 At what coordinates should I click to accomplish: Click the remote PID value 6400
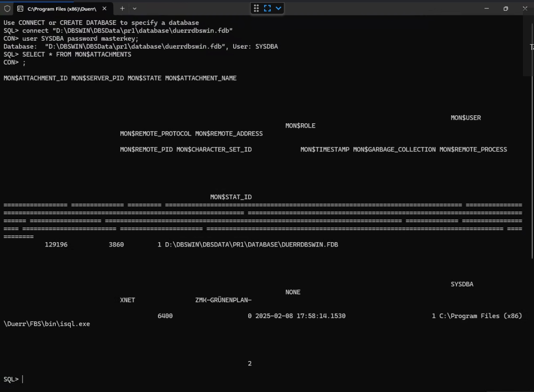pyautogui.click(x=165, y=316)
